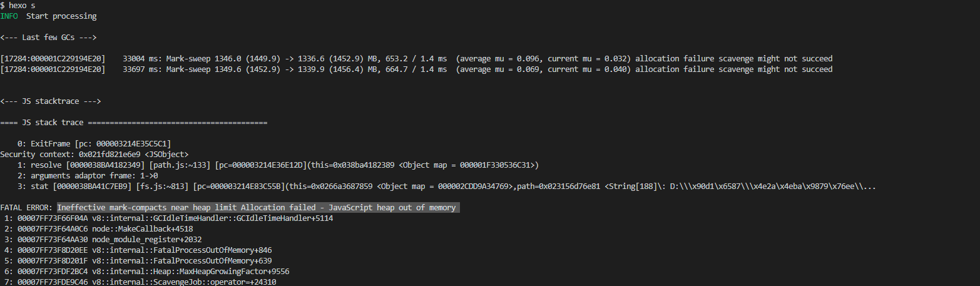The width and height of the screenshot is (980, 286).
Task: Click the "==== JS stack trace" divider line
Action: click(x=134, y=122)
